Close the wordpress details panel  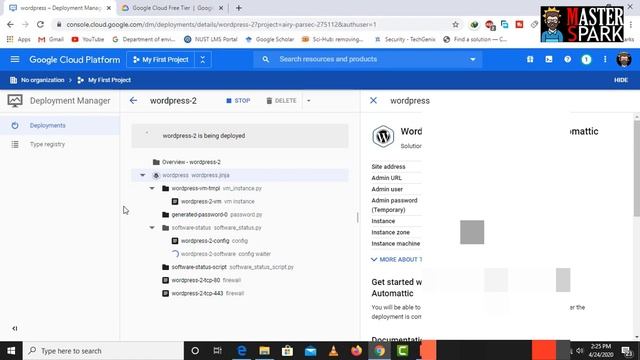pyautogui.click(x=373, y=100)
